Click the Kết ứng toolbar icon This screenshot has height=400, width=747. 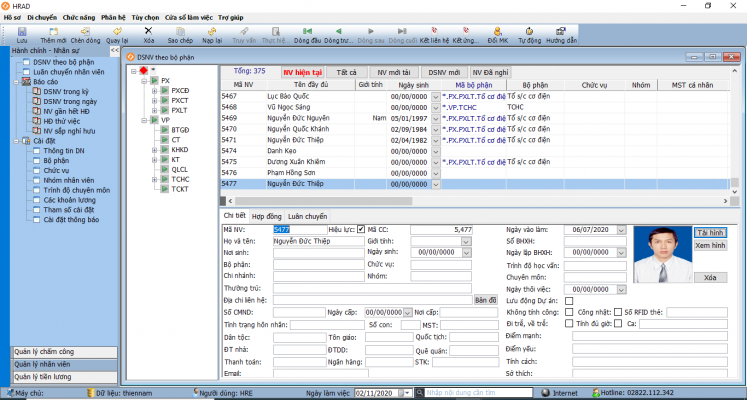point(466,31)
